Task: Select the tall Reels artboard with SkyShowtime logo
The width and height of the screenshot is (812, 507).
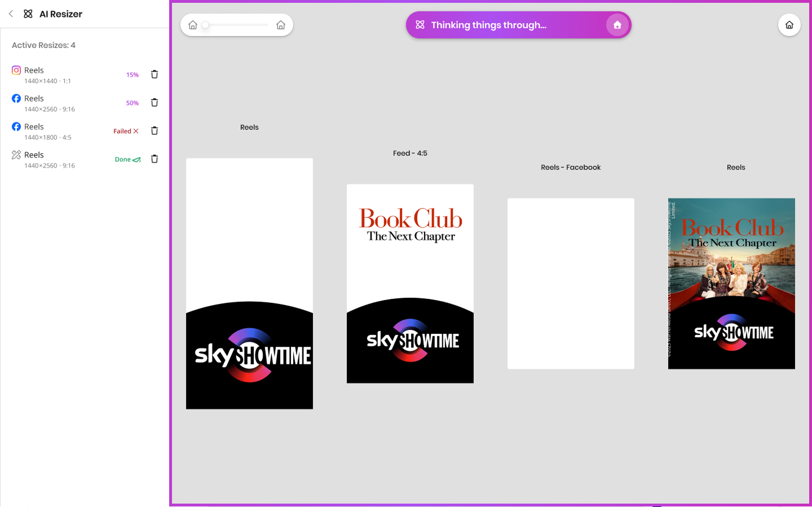Action: coord(249,284)
